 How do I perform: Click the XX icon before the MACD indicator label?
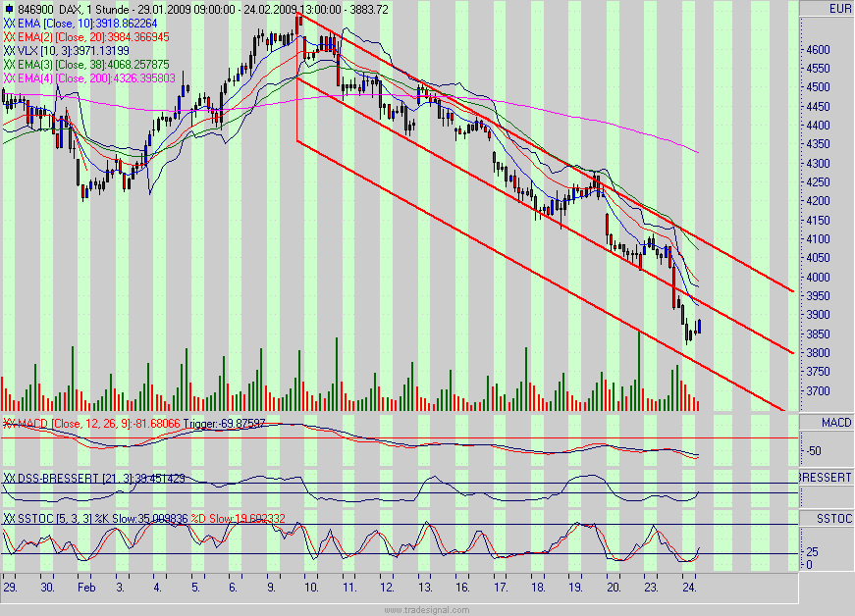coord(8,424)
